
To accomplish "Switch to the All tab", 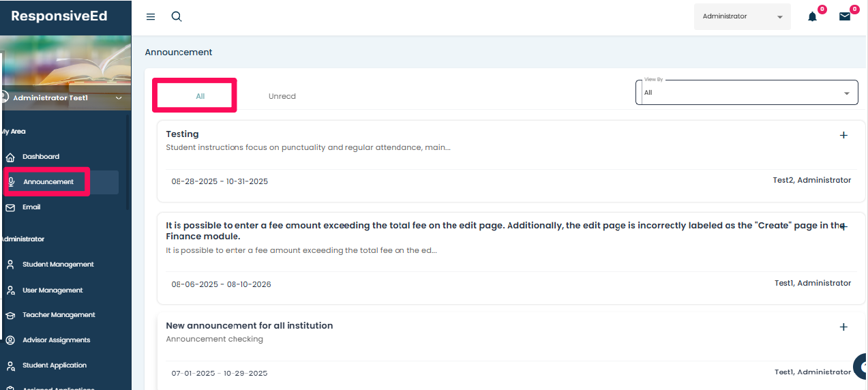I will click(x=200, y=96).
